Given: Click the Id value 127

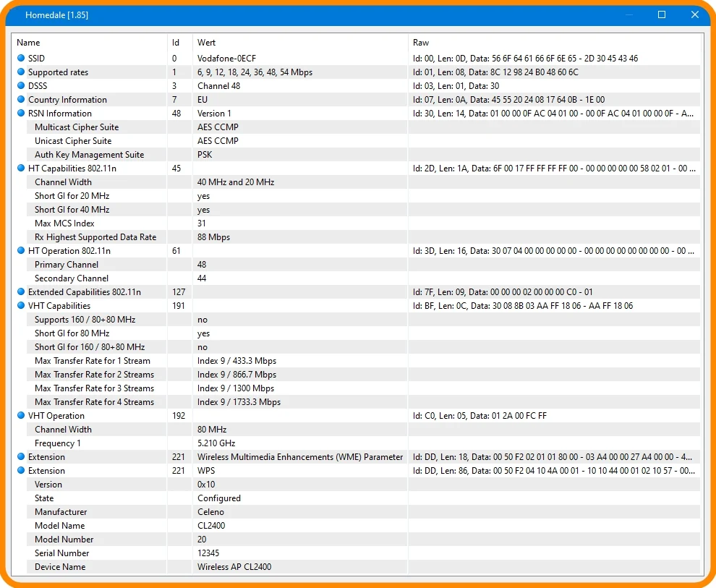Looking at the screenshot, I should pos(179,291).
